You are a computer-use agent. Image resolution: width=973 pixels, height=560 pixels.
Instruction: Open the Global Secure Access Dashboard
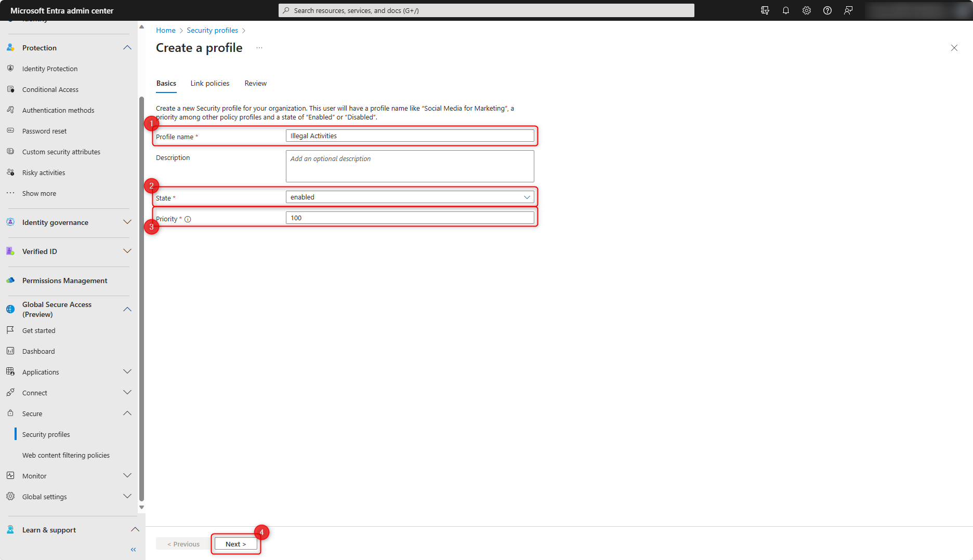38,351
